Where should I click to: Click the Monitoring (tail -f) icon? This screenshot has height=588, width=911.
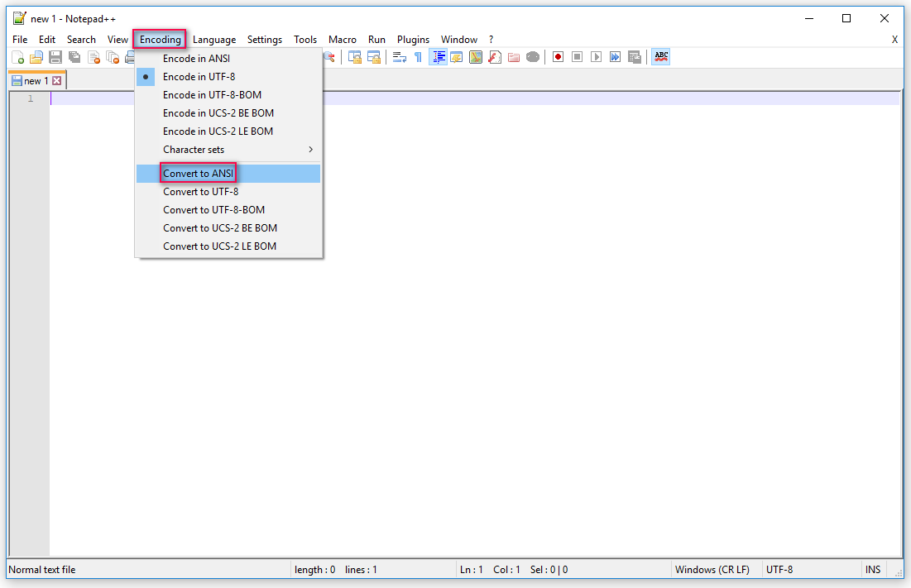click(x=533, y=57)
